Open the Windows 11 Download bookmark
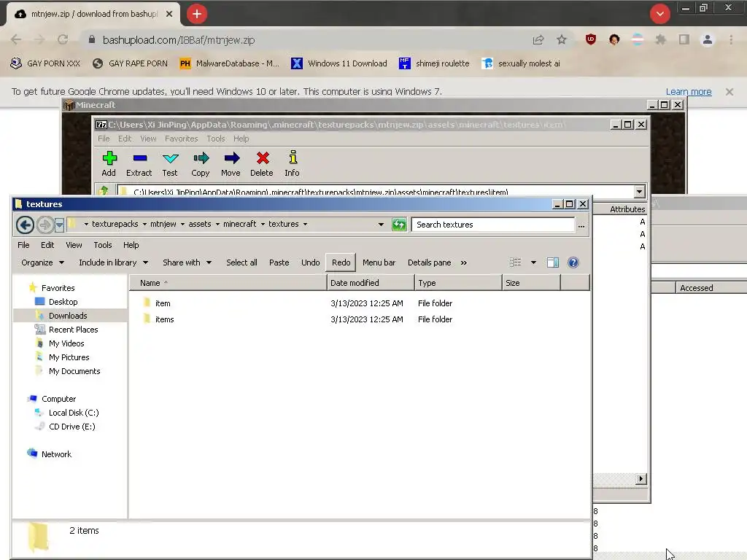The height and width of the screenshot is (560, 747). [339, 63]
